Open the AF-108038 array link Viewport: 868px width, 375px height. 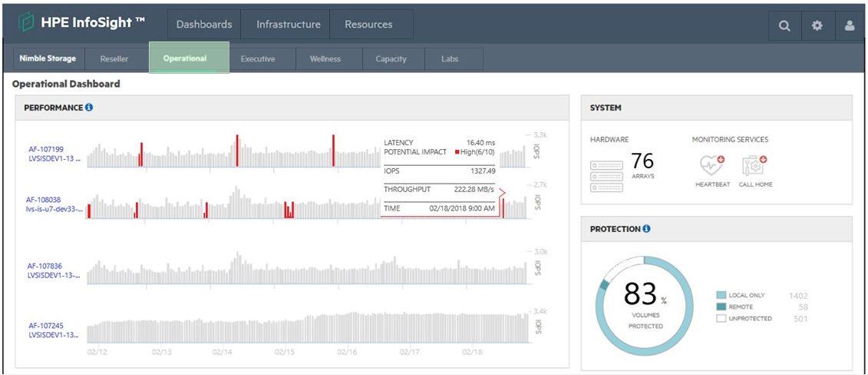pos(54,204)
